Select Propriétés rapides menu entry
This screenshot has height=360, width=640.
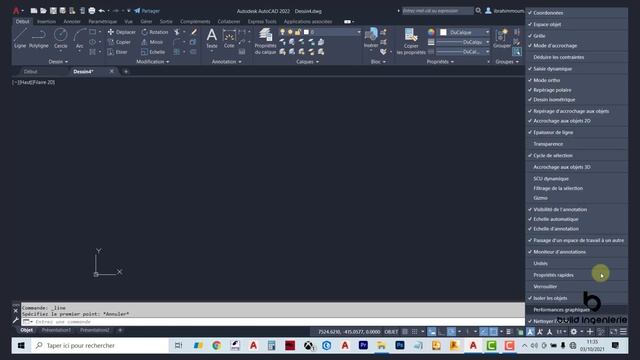pos(576,275)
